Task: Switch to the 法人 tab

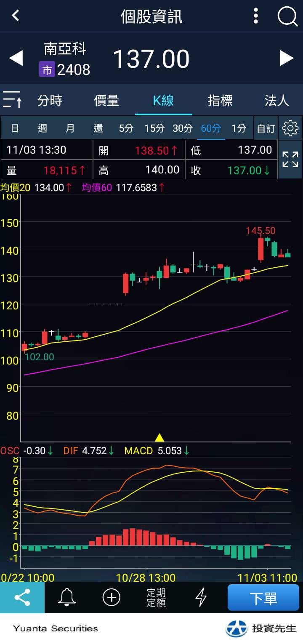Action: pyautogui.click(x=277, y=101)
